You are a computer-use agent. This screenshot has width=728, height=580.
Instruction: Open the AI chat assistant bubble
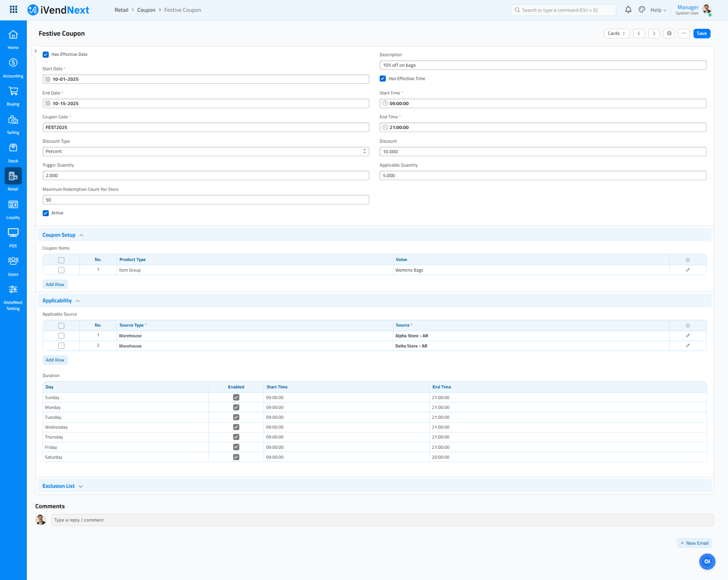(x=707, y=562)
